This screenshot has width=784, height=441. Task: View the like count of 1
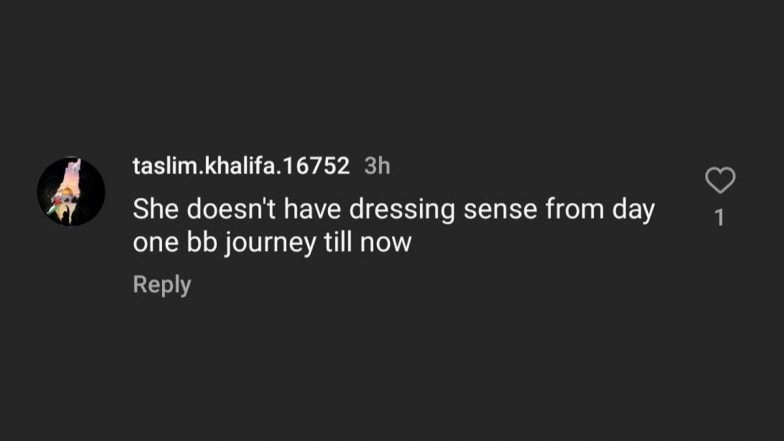(720, 217)
